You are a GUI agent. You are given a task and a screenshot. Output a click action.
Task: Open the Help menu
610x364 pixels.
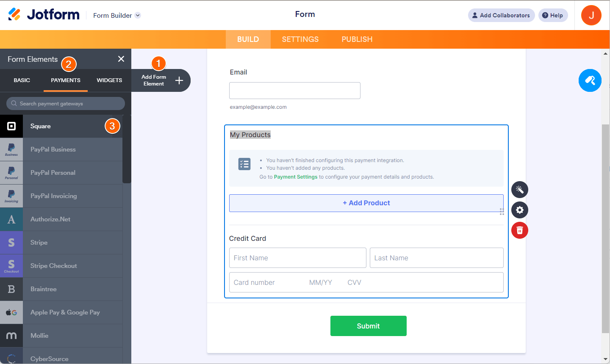click(x=553, y=15)
